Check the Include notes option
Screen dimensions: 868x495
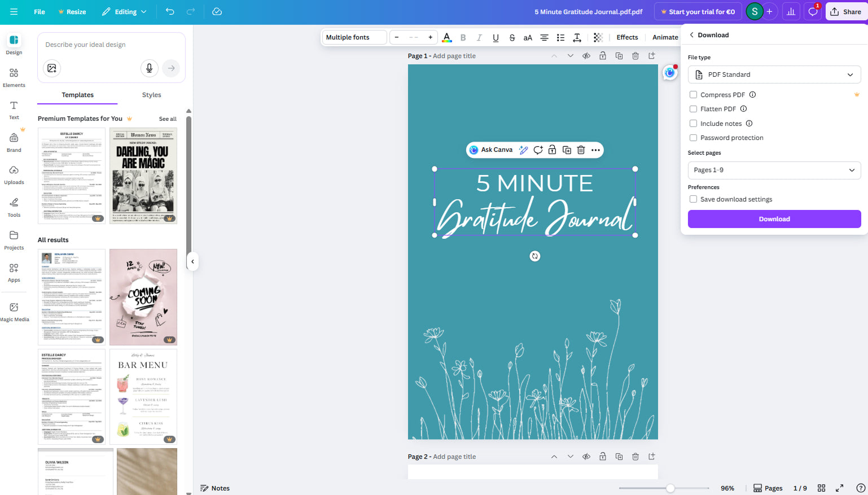click(x=693, y=124)
